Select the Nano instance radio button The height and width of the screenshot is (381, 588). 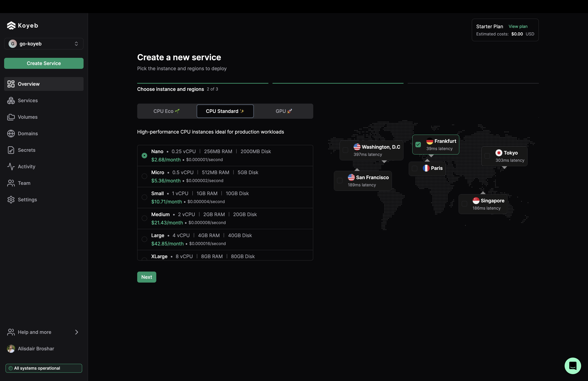(x=144, y=156)
